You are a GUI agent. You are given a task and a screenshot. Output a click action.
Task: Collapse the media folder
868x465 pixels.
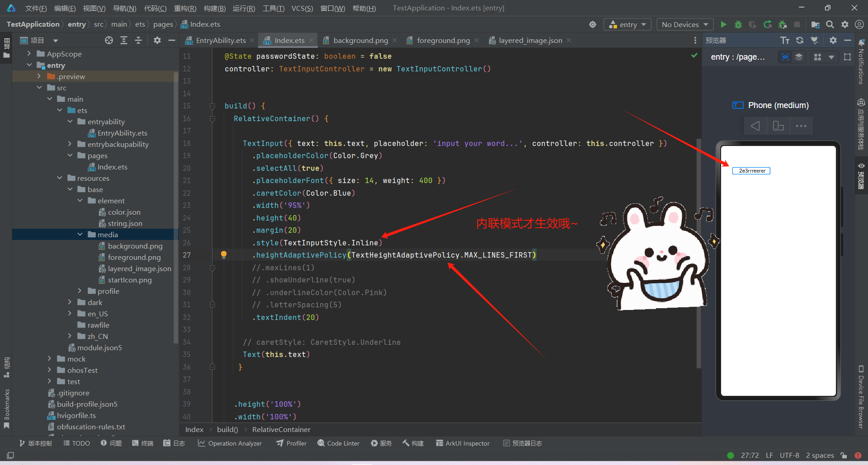80,235
